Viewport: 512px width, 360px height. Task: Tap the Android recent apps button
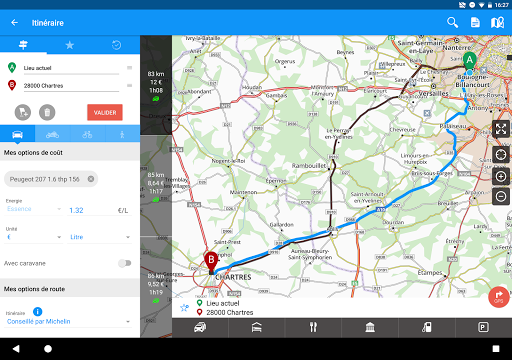(496, 349)
